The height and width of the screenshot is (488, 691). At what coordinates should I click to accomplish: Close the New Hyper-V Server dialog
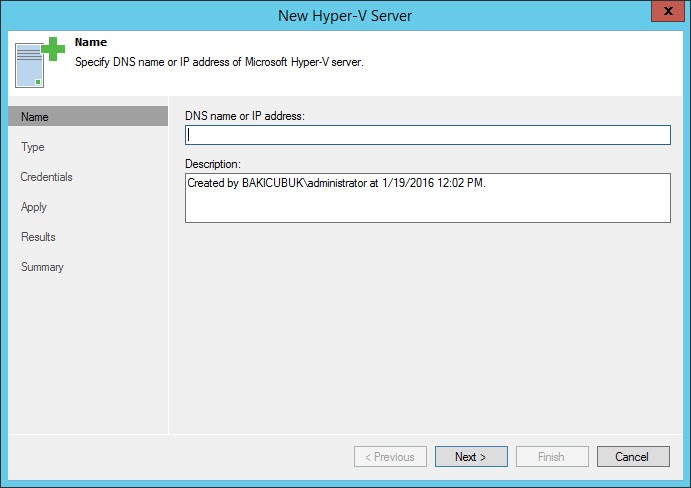pyautogui.click(x=668, y=11)
